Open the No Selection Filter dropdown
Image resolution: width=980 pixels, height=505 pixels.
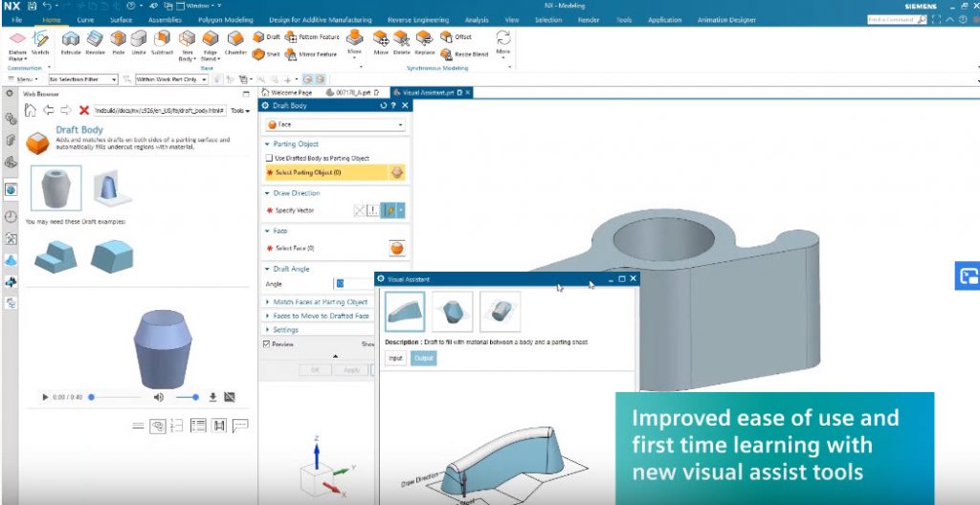click(88, 79)
